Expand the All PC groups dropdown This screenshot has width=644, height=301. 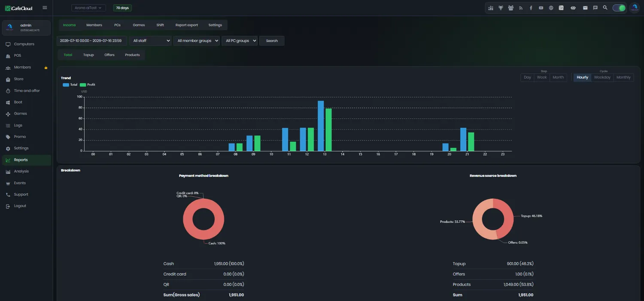click(240, 41)
